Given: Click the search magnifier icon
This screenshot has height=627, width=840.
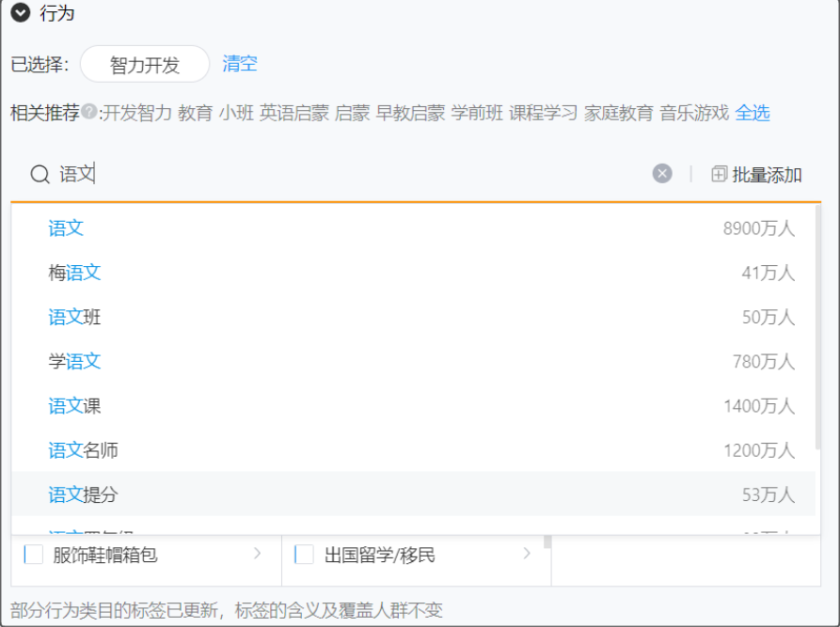Looking at the screenshot, I should (x=40, y=174).
